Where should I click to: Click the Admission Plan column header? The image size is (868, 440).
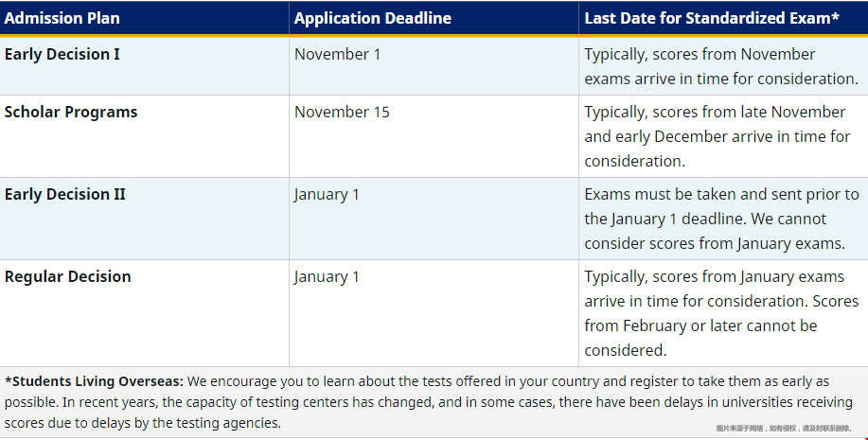[x=62, y=18]
